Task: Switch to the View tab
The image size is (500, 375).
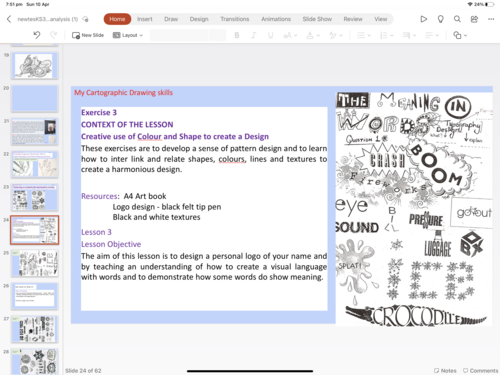Action: click(x=381, y=19)
